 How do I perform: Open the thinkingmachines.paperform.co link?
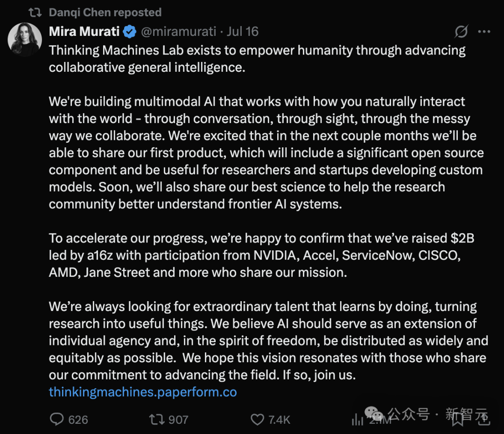coord(143,392)
